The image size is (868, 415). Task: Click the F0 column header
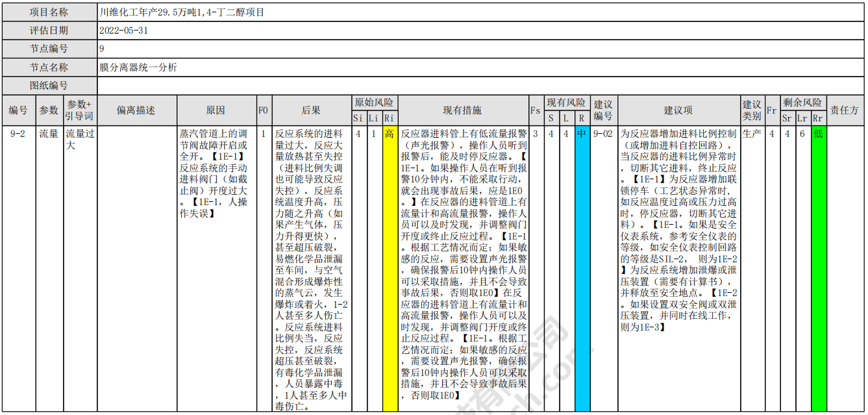pos(263,110)
